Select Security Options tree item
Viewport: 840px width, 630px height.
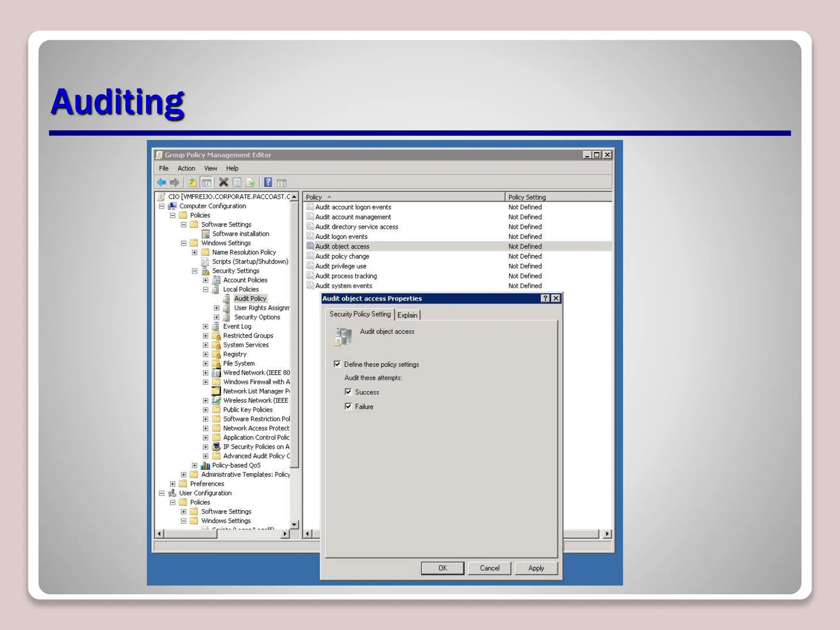click(257, 317)
